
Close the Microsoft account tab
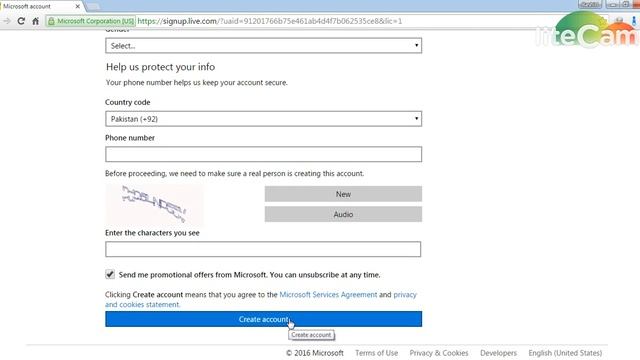coord(78,7)
